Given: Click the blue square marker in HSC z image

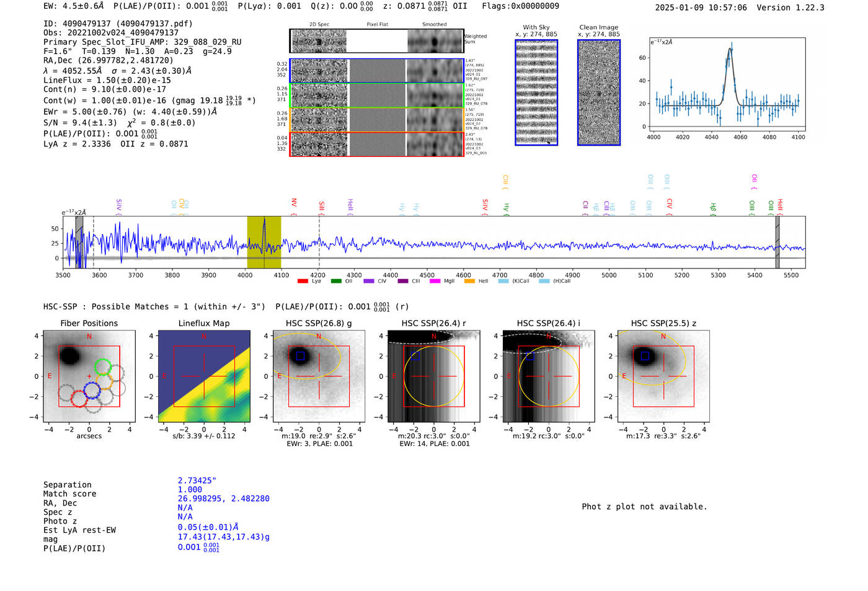Looking at the screenshot, I should [645, 356].
